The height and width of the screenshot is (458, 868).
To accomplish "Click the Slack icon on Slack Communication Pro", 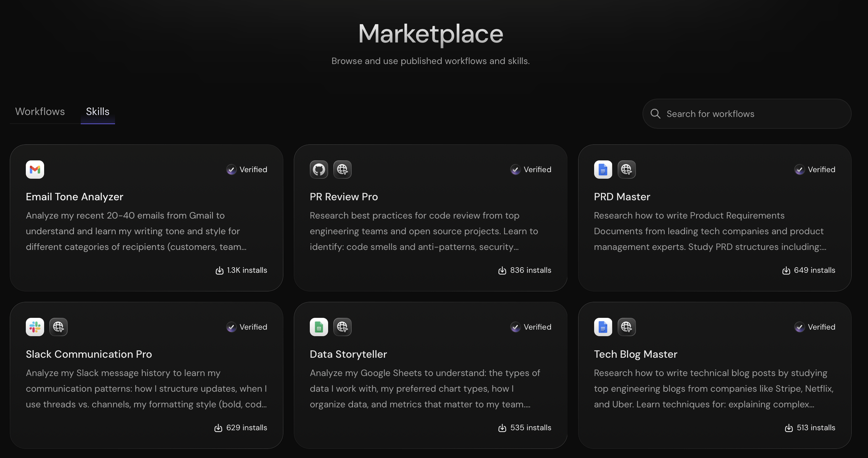I will [35, 327].
